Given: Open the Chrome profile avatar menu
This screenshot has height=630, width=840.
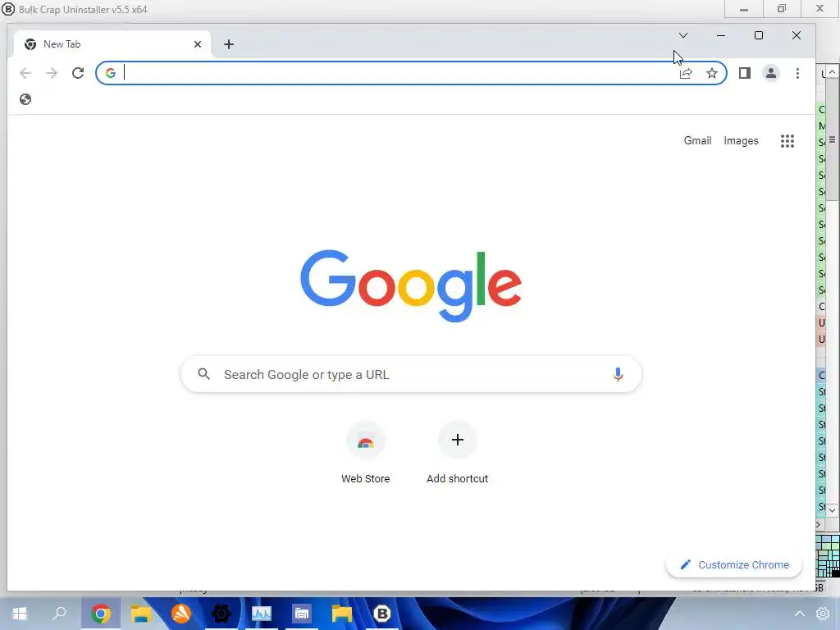Looking at the screenshot, I should 771,73.
